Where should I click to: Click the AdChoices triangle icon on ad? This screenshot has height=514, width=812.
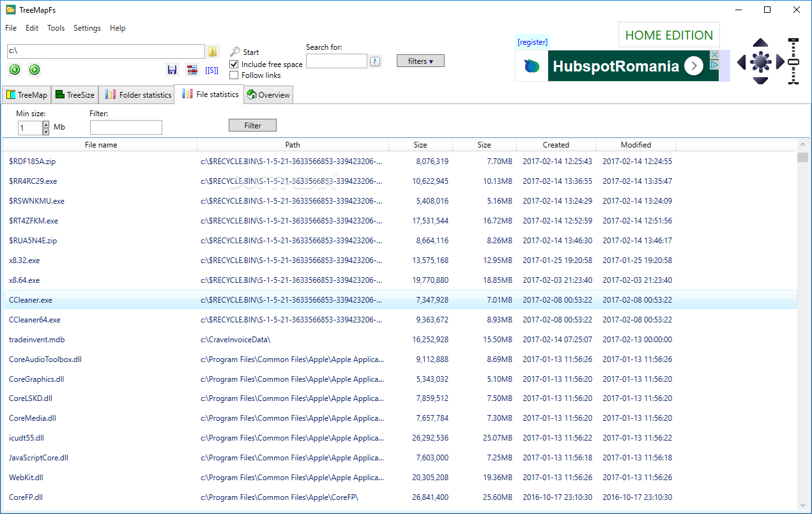[x=715, y=65]
